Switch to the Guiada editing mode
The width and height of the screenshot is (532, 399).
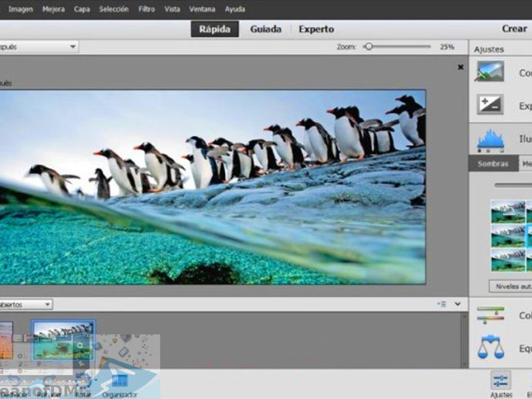[x=266, y=29]
